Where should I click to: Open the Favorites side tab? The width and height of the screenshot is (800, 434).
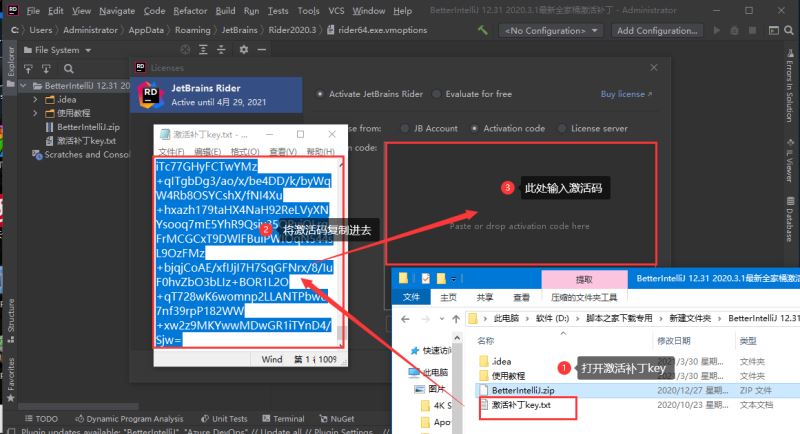pos(11,379)
